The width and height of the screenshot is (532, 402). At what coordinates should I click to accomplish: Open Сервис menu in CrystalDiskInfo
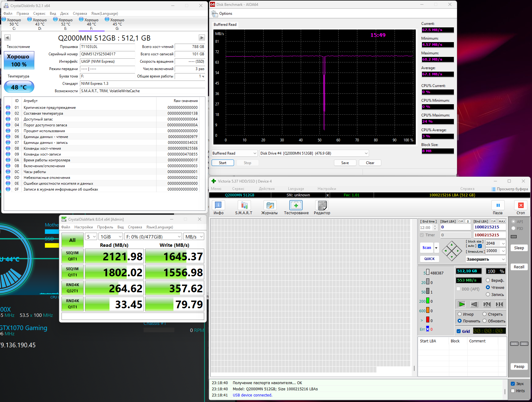click(39, 14)
